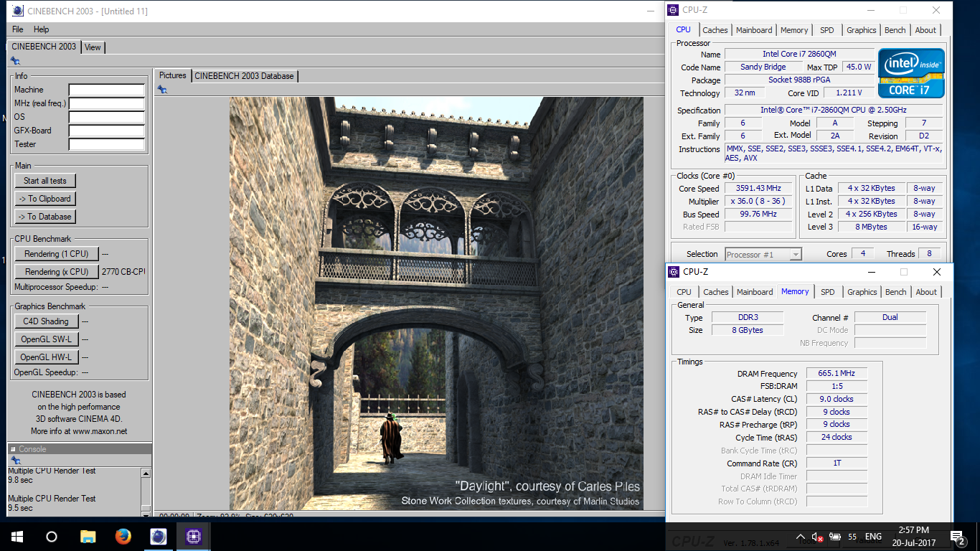Open the File menu in Cinebench

pyautogui.click(x=18, y=29)
